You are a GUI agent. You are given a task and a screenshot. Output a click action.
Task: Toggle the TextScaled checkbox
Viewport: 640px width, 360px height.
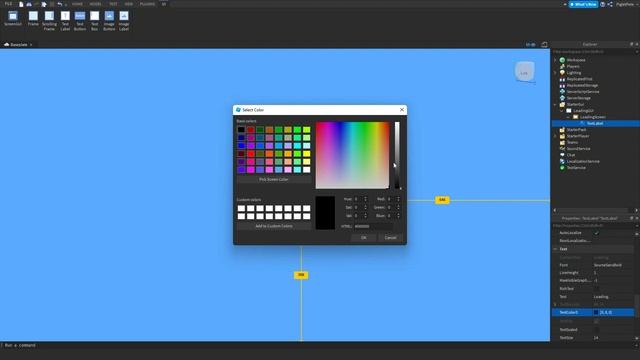596,329
